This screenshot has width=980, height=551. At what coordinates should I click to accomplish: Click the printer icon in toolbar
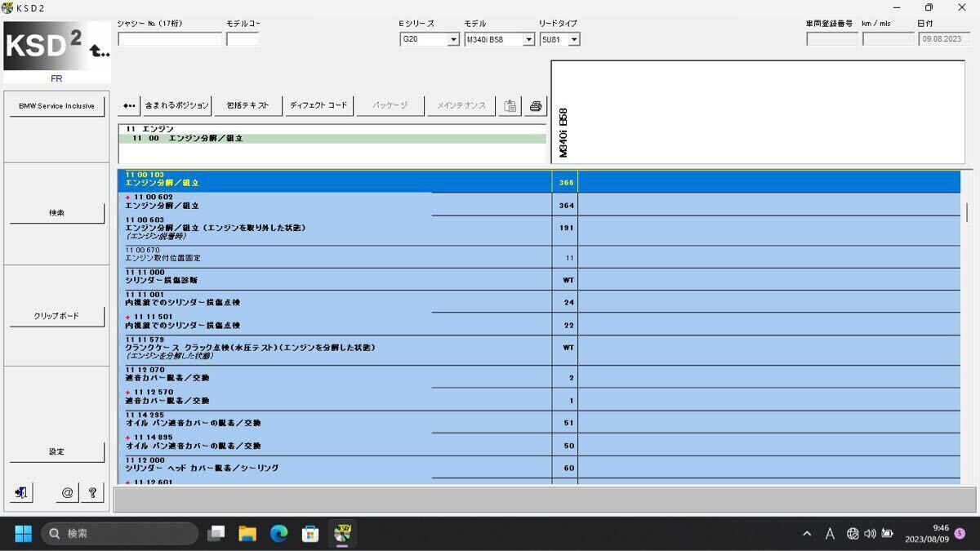536,106
